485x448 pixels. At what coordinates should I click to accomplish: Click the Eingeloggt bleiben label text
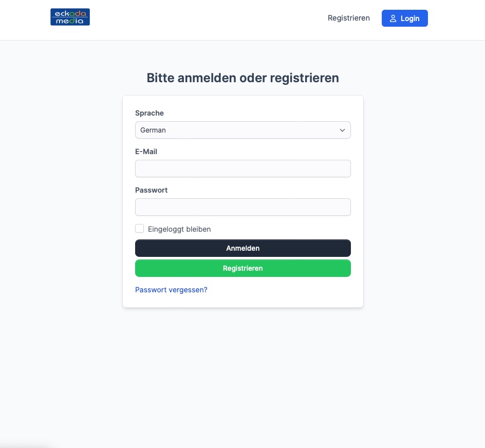tap(179, 229)
